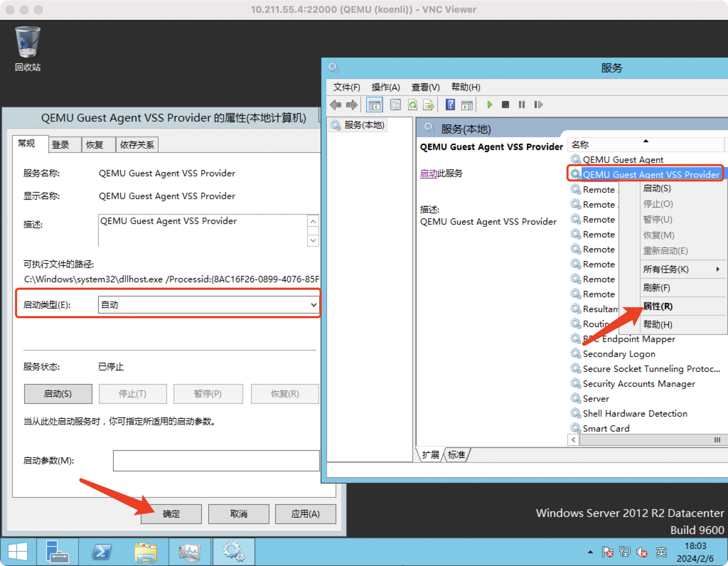
Task: Click the export list toolbar icon
Action: pos(428,105)
